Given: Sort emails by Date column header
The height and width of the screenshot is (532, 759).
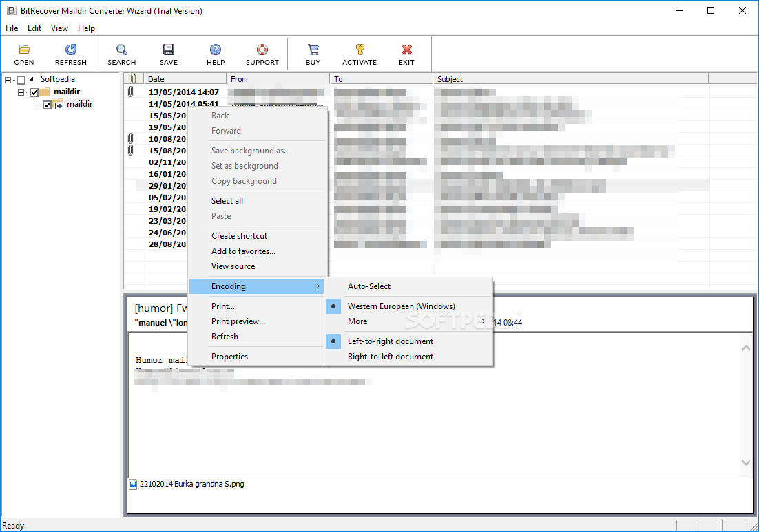Looking at the screenshot, I should (185, 79).
